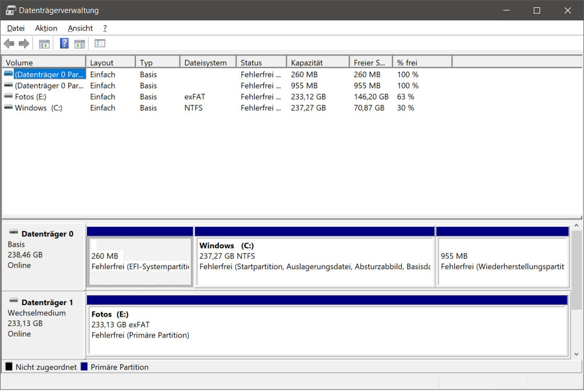Viewport: 584px width, 392px height.
Task: Open the Ansicht menu
Action: click(80, 28)
